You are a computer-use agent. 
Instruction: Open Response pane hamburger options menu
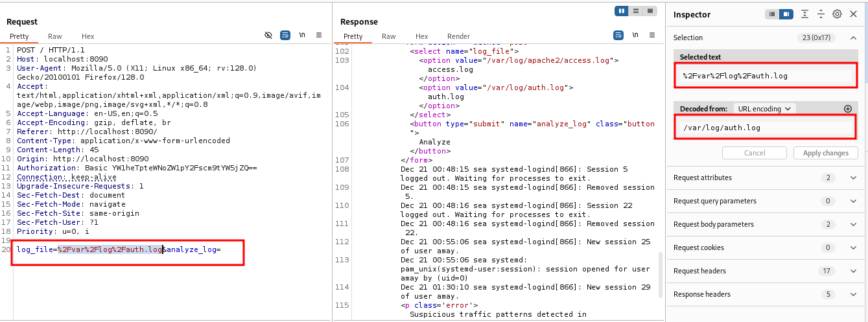[651, 36]
